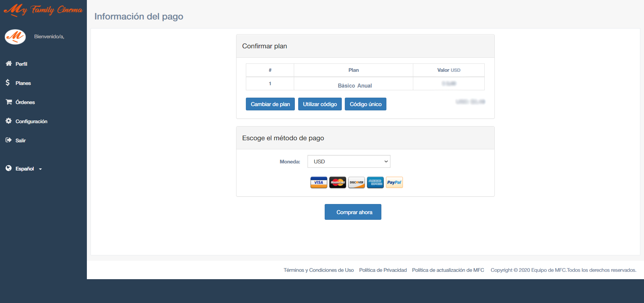Click the globe icon beside Español

click(x=9, y=168)
